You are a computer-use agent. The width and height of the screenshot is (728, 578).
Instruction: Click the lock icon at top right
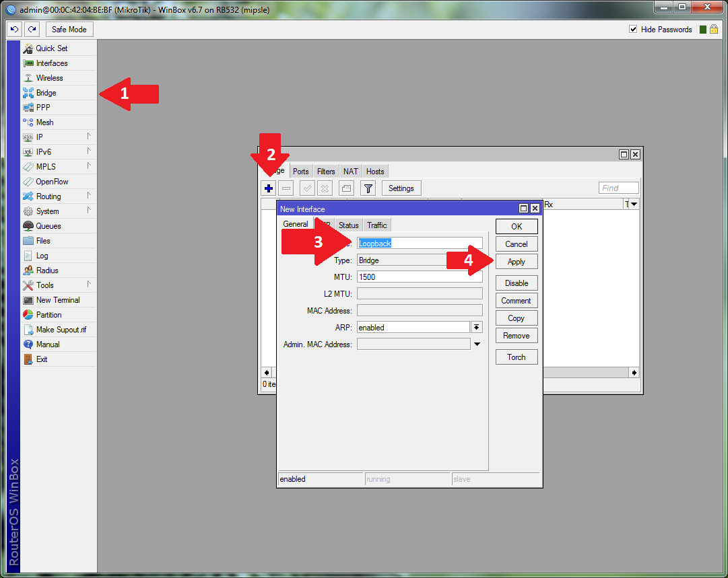pos(714,29)
